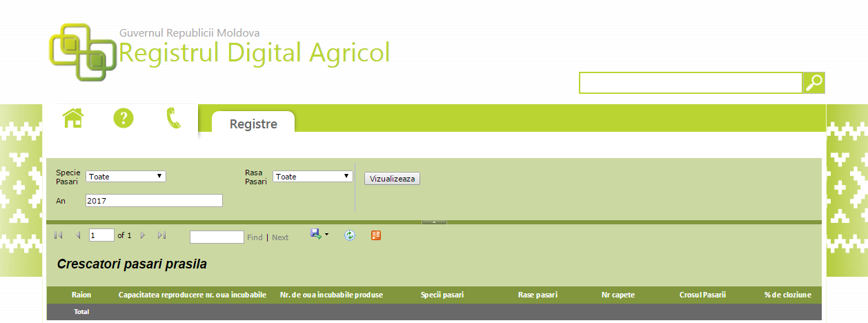Click the magnifier search button
868x323 pixels.
tap(814, 83)
